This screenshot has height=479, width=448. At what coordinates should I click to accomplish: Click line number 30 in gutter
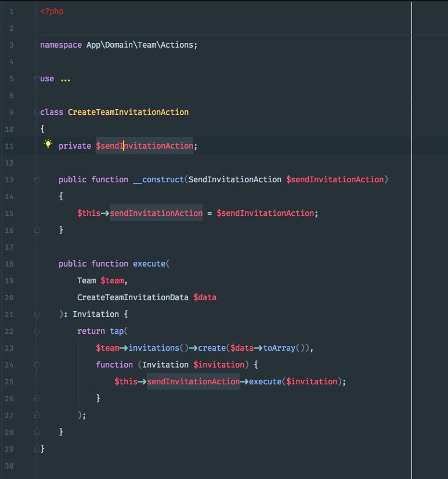point(9,466)
